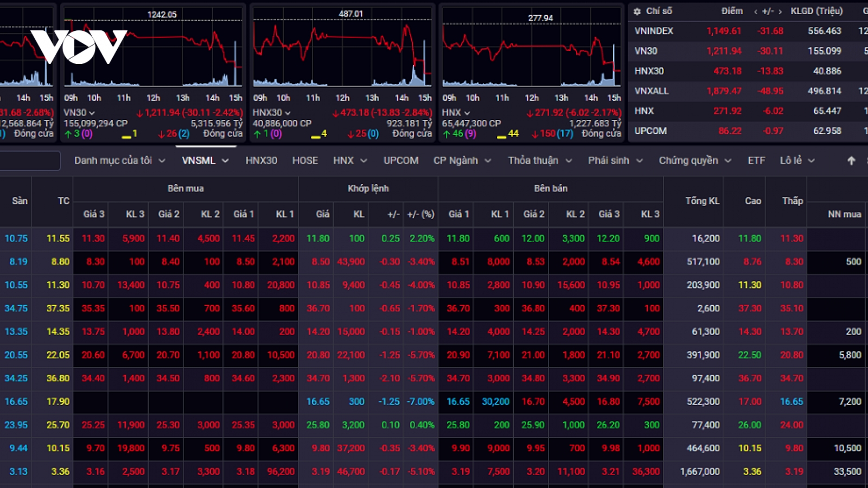
Task: Open the settings gear beside Chỉ số
Action: pyautogui.click(x=637, y=11)
